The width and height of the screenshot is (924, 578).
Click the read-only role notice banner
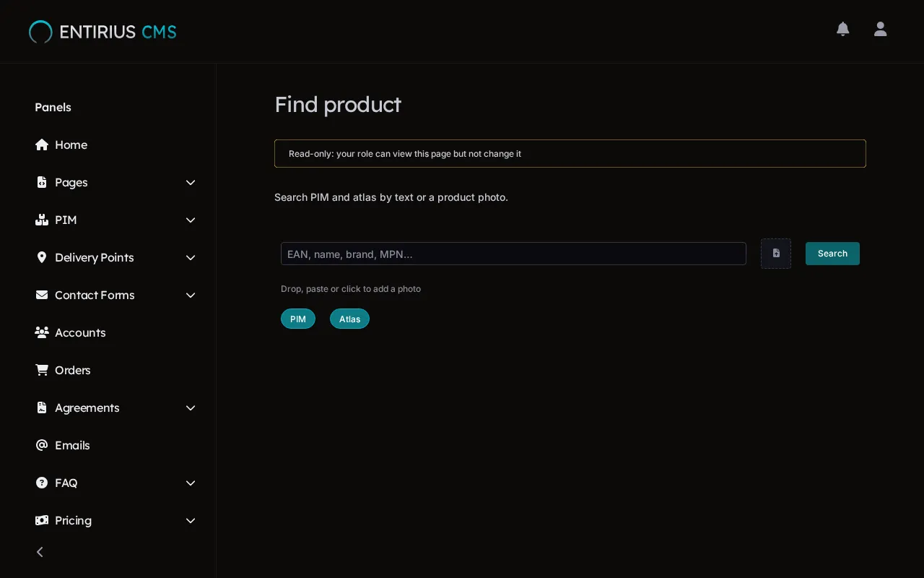pos(570,153)
